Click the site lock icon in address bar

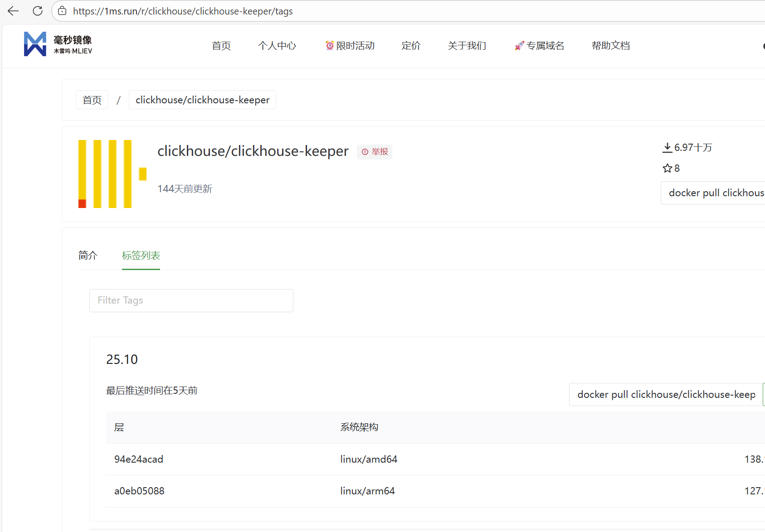pyautogui.click(x=62, y=11)
